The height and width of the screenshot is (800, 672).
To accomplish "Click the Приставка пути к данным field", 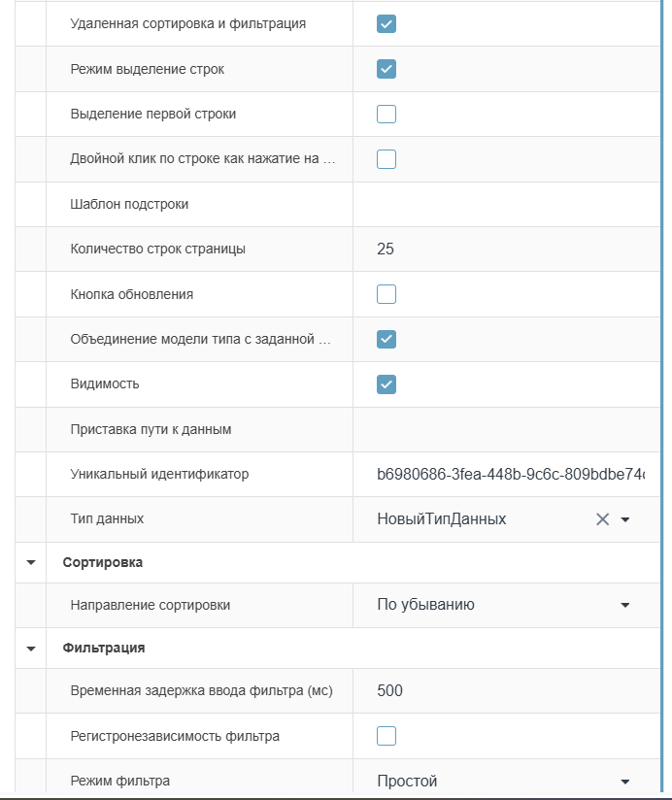I will 505,429.
